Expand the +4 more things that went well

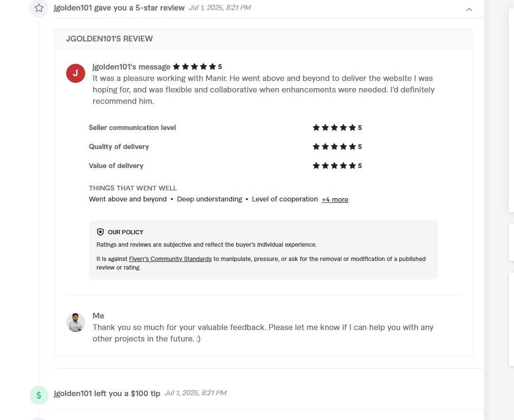(x=335, y=200)
